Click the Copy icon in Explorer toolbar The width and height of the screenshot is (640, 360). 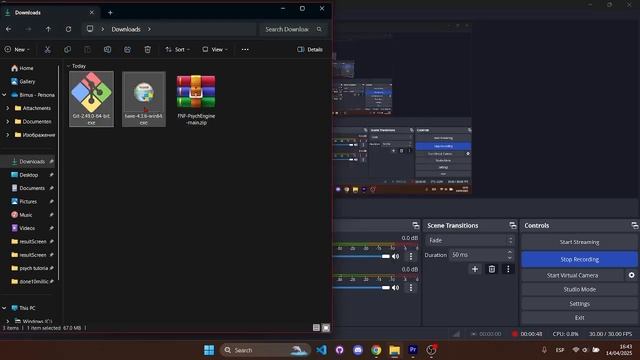tap(67, 49)
